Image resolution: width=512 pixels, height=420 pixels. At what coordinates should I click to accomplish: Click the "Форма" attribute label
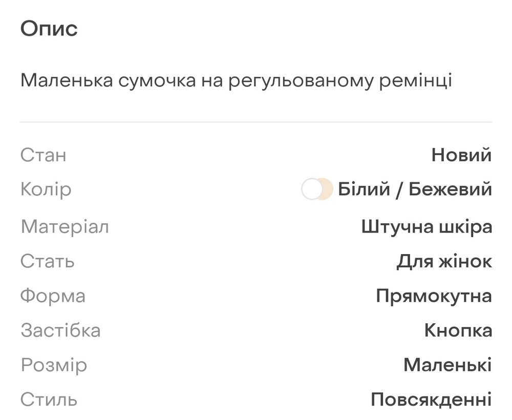[x=53, y=296]
